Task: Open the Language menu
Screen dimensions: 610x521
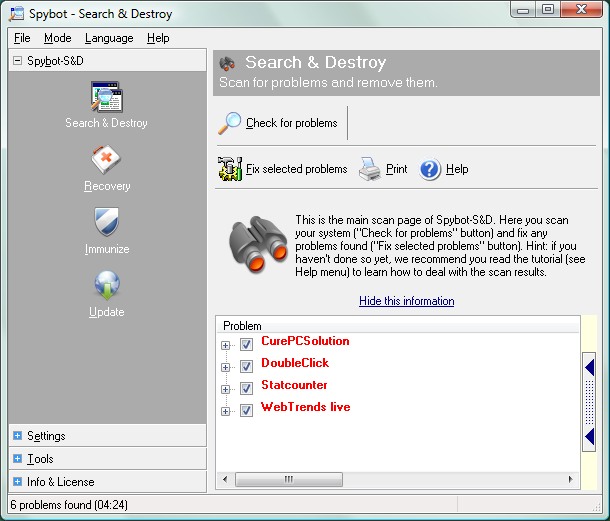Action: click(109, 38)
